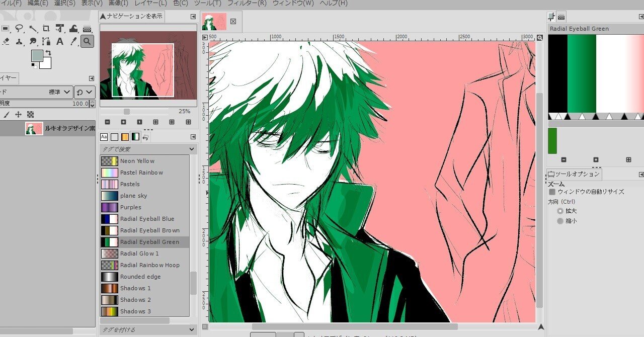The height and width of the screenshot is (337, 644).
Task: Select the Text tool
Action: (59, 41)
